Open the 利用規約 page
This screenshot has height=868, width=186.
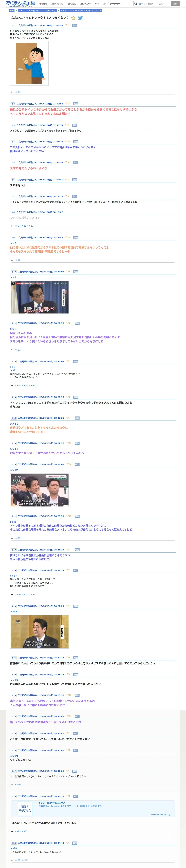[43, 4]
